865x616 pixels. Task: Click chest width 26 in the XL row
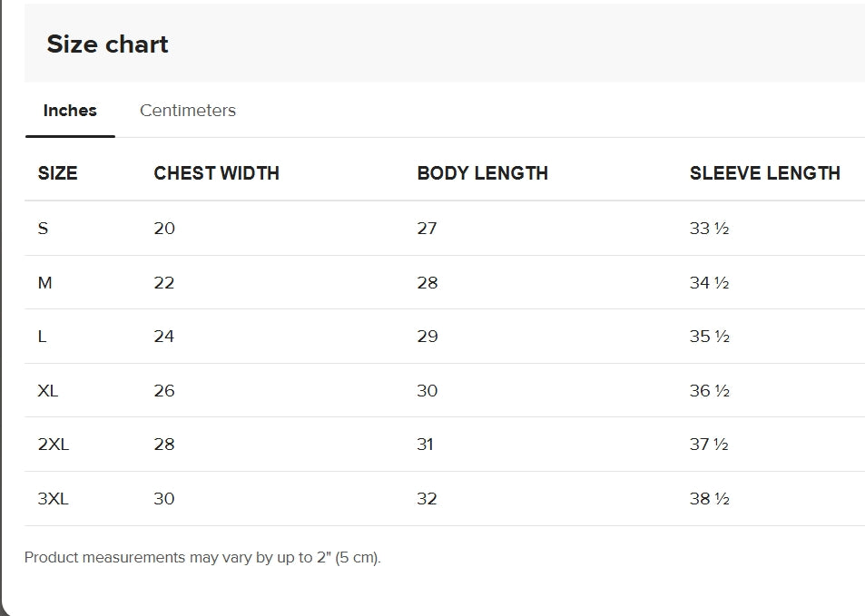pos(164,391)
